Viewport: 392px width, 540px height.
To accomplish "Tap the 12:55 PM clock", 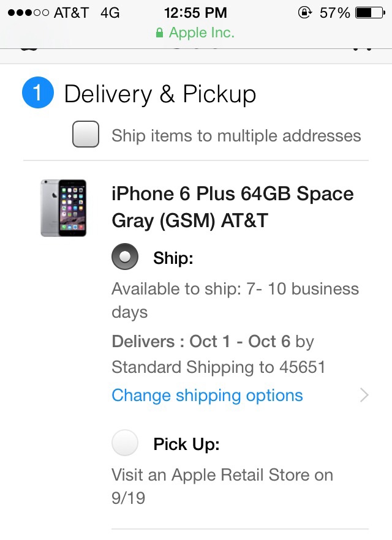I will coord(195,12).
